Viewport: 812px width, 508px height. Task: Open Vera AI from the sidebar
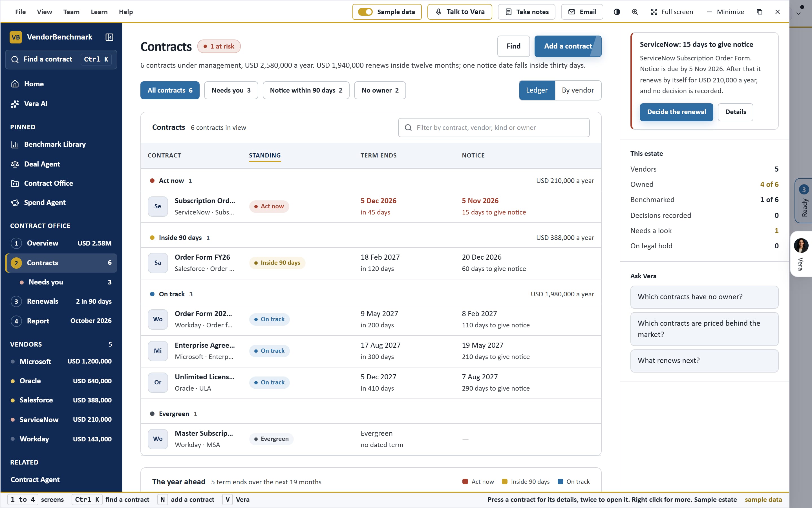[61, 104]
